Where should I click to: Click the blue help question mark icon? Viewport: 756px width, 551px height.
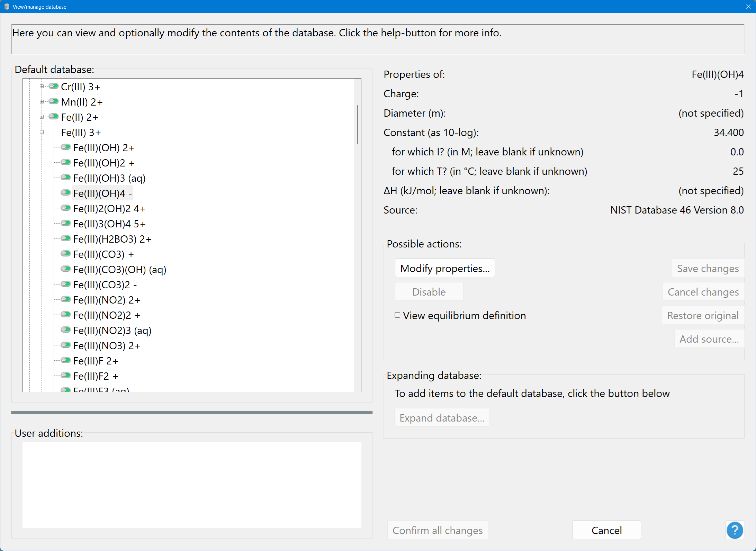735,530
